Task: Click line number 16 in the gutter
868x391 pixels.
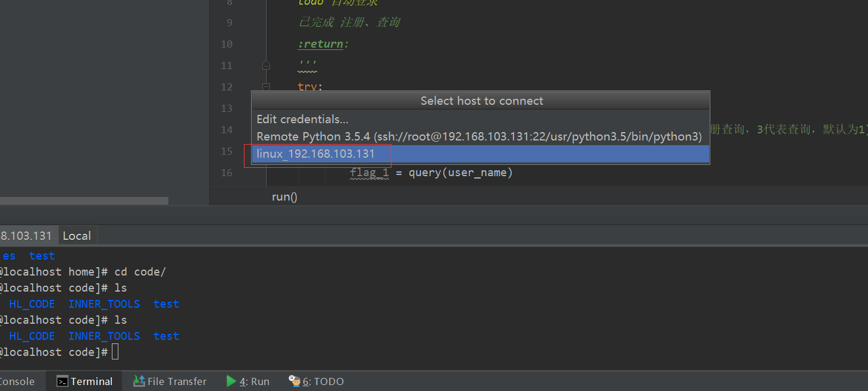Action: [226, 173]
